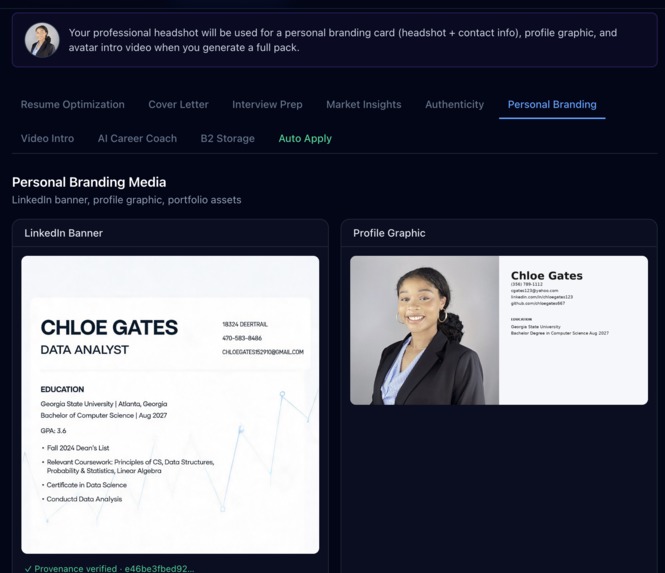
Task: Select the Personal Branding tab
Action: 552,104
